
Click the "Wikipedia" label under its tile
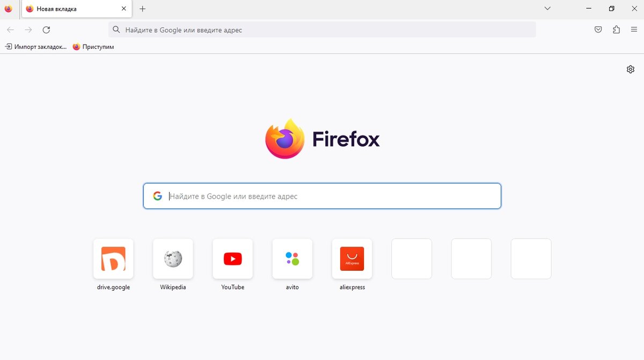[173, 287]
